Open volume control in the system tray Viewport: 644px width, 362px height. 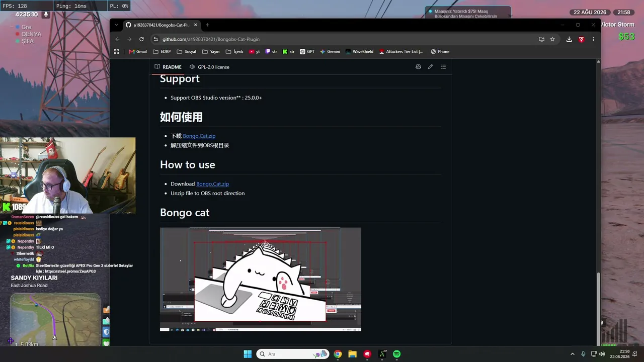point(603,354)
